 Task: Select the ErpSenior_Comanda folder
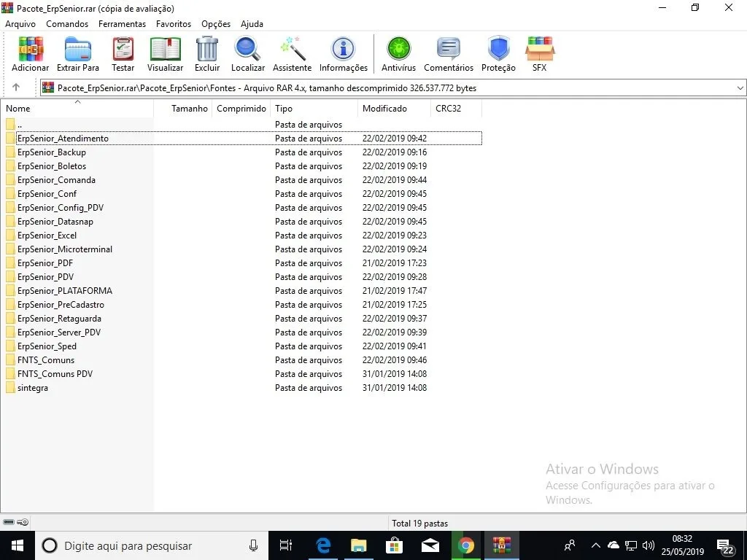point(241,179)
